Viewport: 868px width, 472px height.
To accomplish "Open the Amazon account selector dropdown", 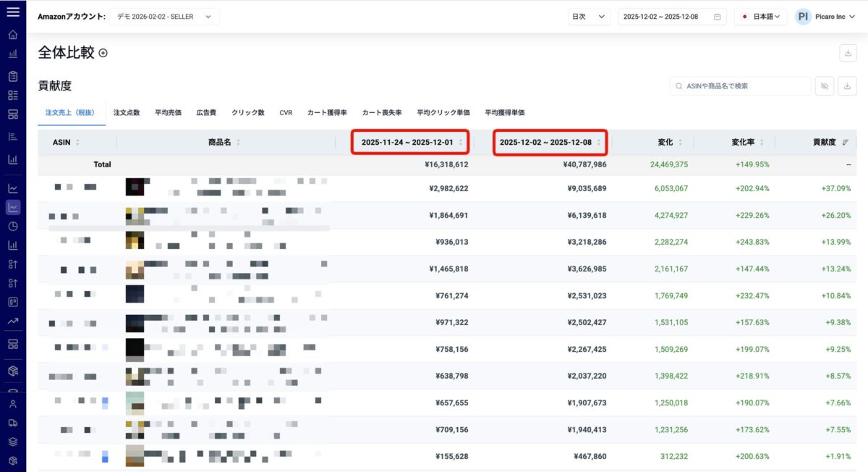I will coord(164,17).
